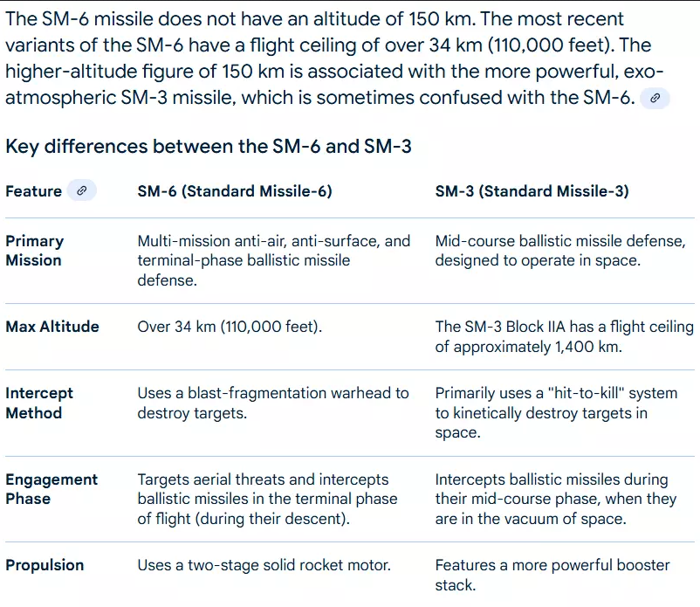Viewport: 700px width, 607px height.
Task: Click the 'Over 34 km (110,000 feet).' cell
Action: point(230,327)
